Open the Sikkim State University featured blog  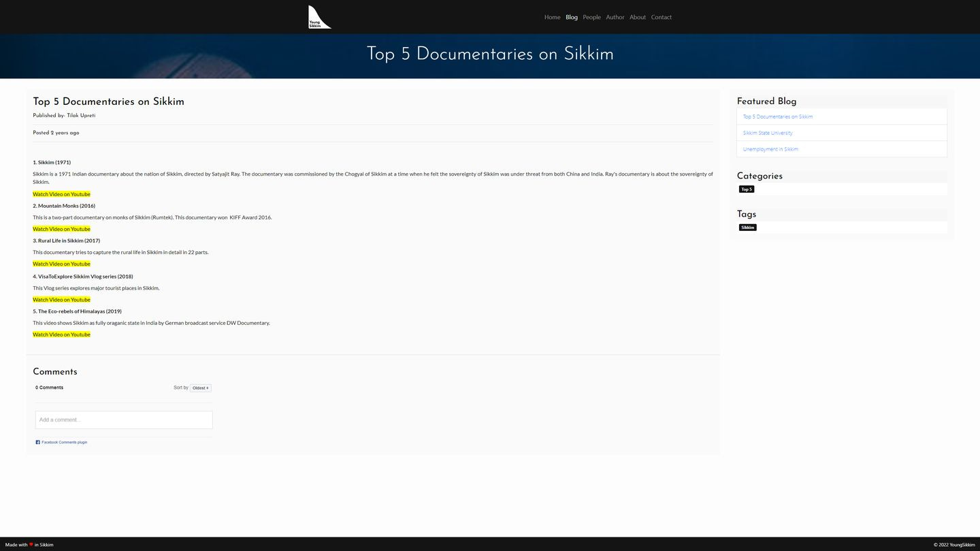click(x=767, y=133)
